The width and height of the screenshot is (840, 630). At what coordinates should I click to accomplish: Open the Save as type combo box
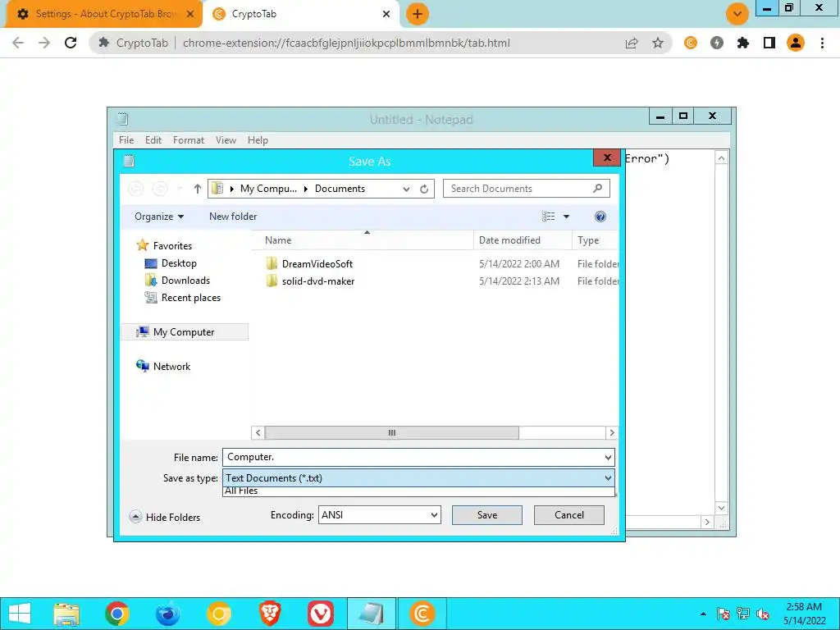(x=418, y=478)
